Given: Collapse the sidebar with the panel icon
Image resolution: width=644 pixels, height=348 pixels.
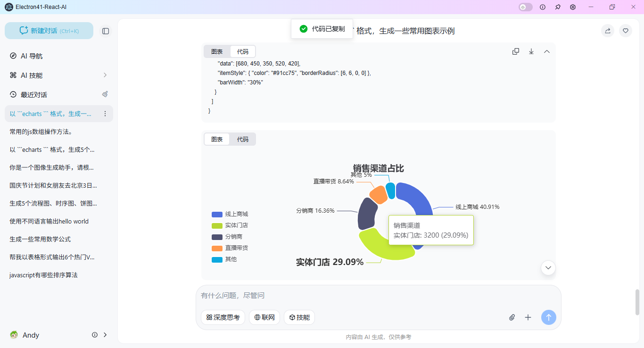Looking at the screenshot, I should coord(106,31).
